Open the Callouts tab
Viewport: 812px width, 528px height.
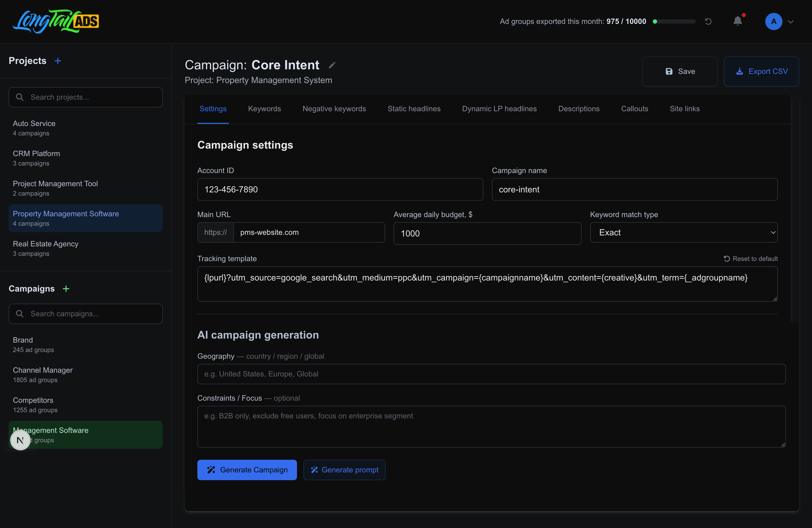tap(634, 109)
